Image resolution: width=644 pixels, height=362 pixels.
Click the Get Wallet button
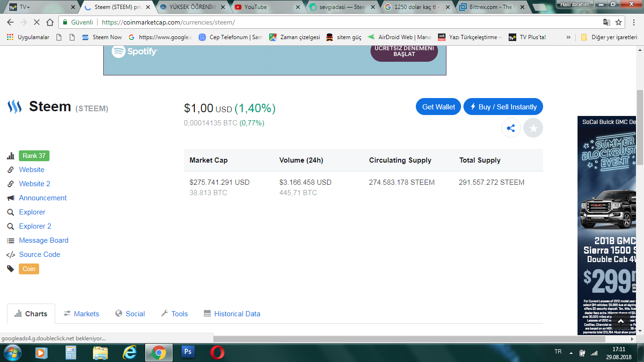click(x=438, y=107)
